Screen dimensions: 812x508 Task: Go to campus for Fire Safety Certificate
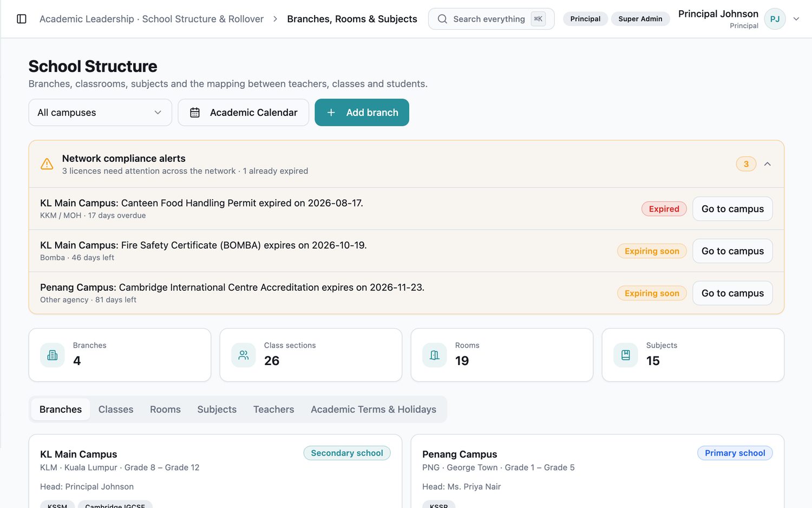pos(732,251)
